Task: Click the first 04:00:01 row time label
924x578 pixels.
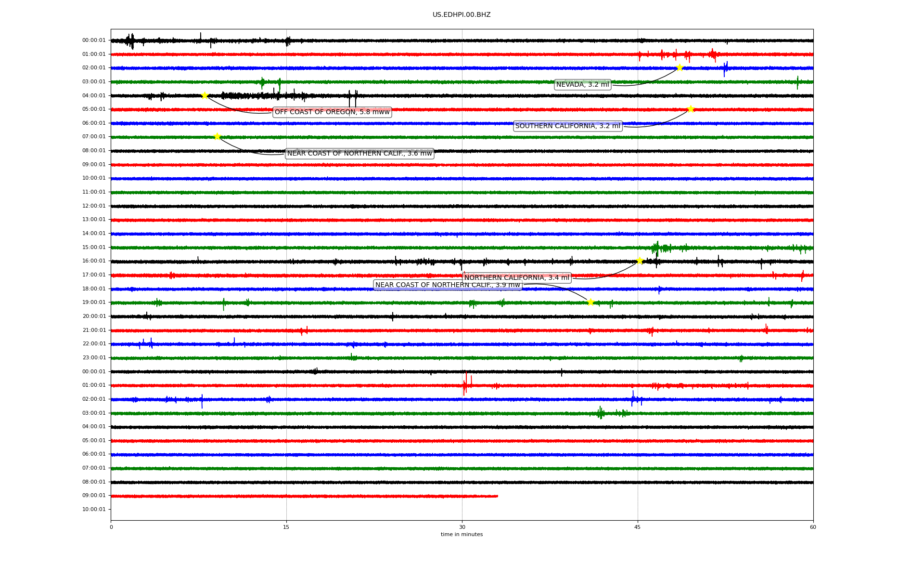Action: (x=94, y=95)
